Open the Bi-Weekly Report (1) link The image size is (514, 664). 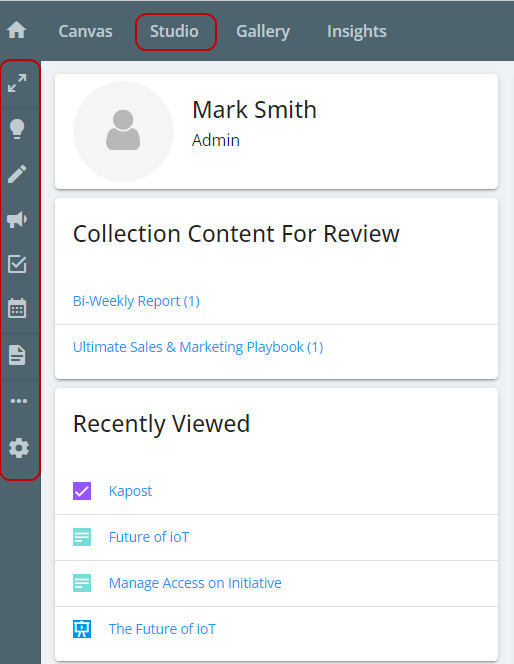pos(136,301)
